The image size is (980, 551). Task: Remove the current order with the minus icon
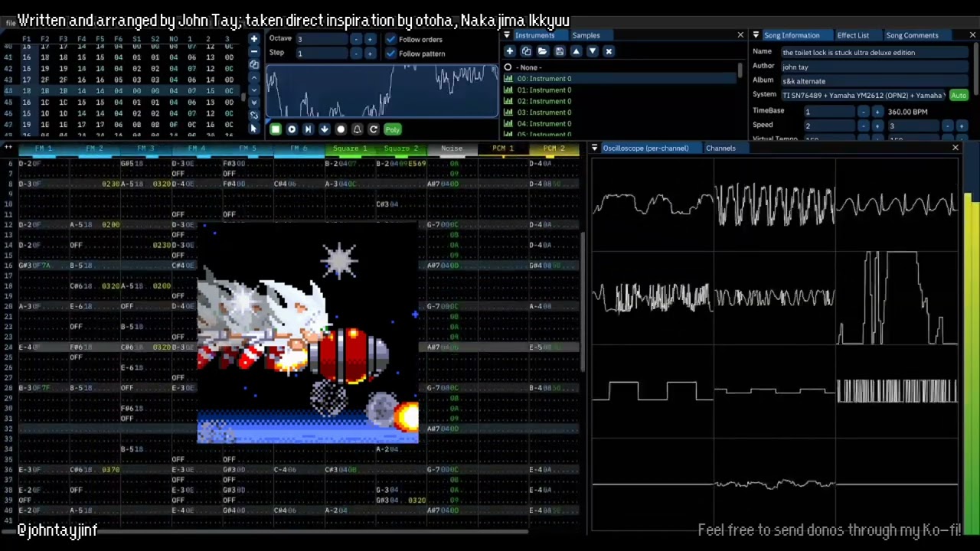(254, 51)
